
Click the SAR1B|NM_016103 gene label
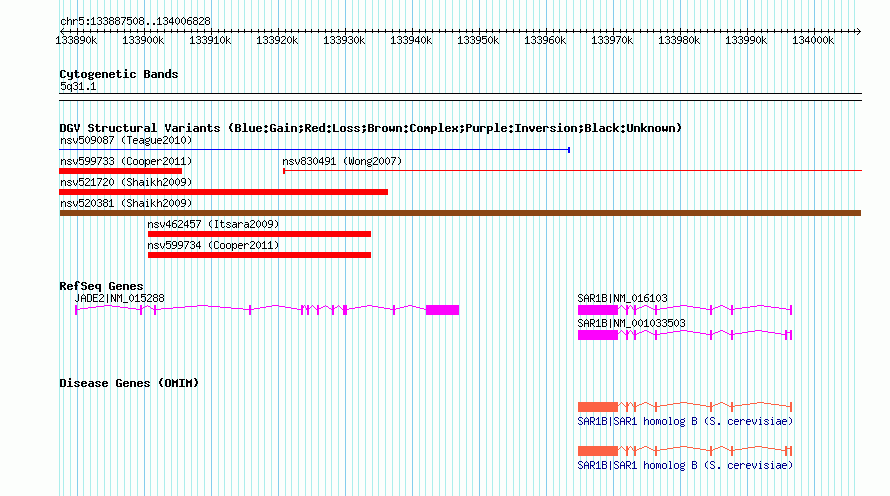pos(623,299)
